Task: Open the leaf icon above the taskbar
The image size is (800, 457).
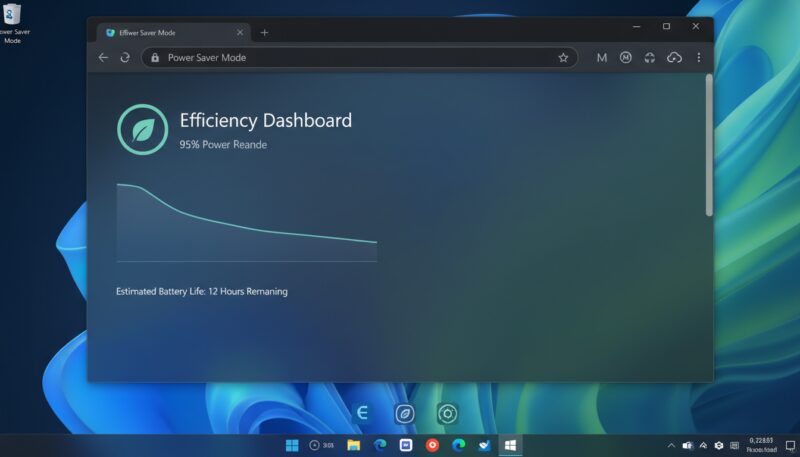Action: click(405, 414)
